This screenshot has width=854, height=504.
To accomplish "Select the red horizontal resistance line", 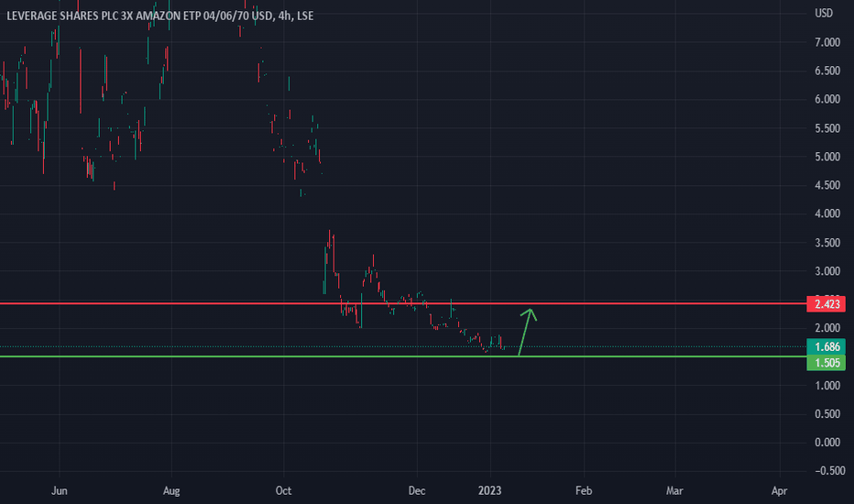I will click(x=403, y=303).
